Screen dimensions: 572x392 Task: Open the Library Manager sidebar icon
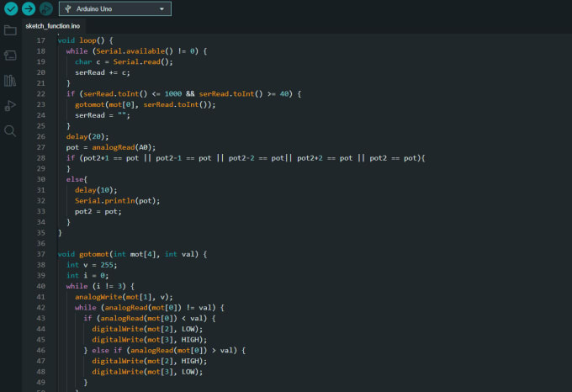[10, 81]
